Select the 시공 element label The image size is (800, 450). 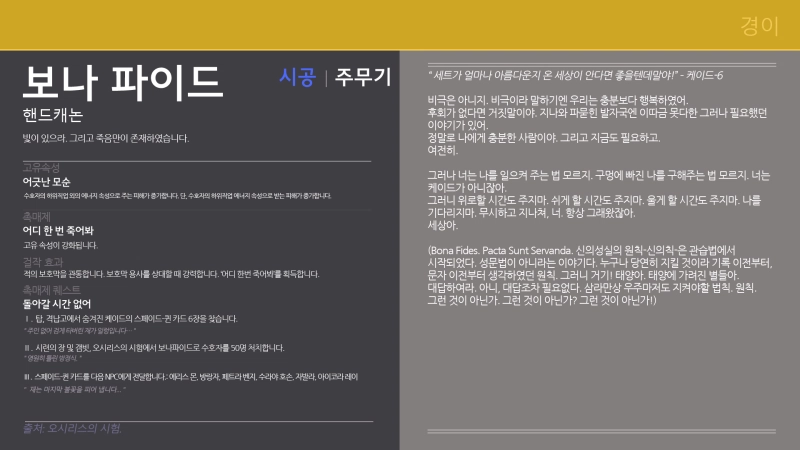(x=298, y=77)
